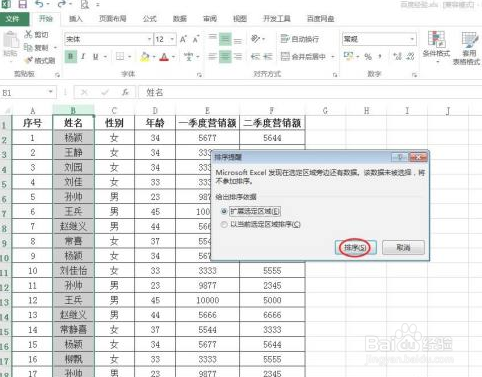
Task: Toggle the wrap text (自动换行) button
Action: click(x=300, y=39)
